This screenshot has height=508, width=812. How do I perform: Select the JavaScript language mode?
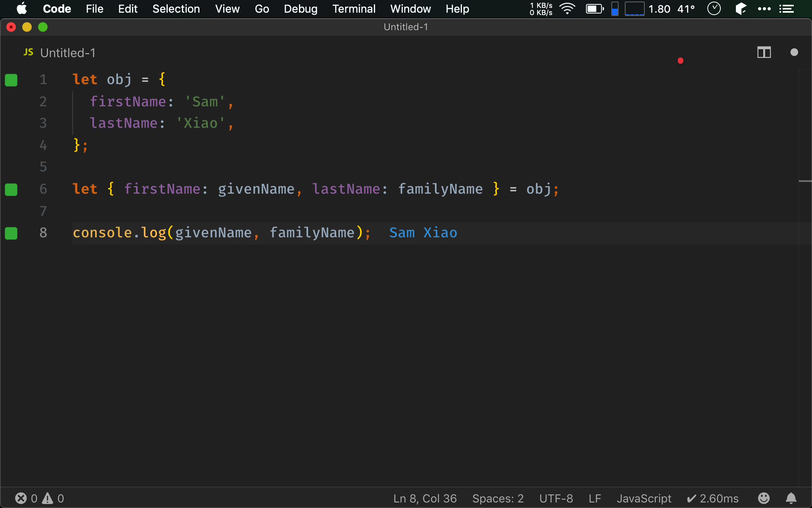click(643, 498)
